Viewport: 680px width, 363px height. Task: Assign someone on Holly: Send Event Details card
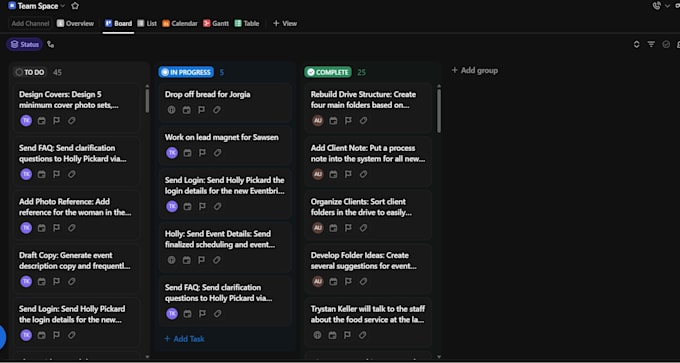pyautogui.click(x=172, y=260)
